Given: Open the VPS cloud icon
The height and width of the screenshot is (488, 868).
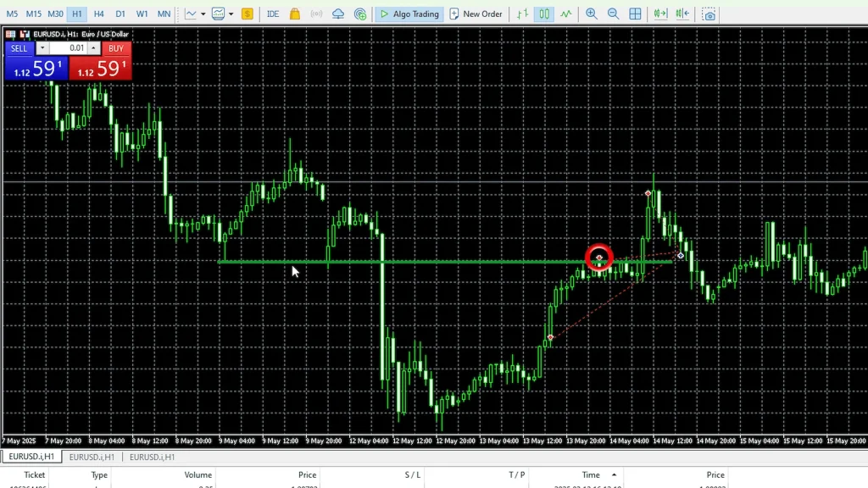Looking at the screenshot, I should pyautogui.click(x=338, y=14).
